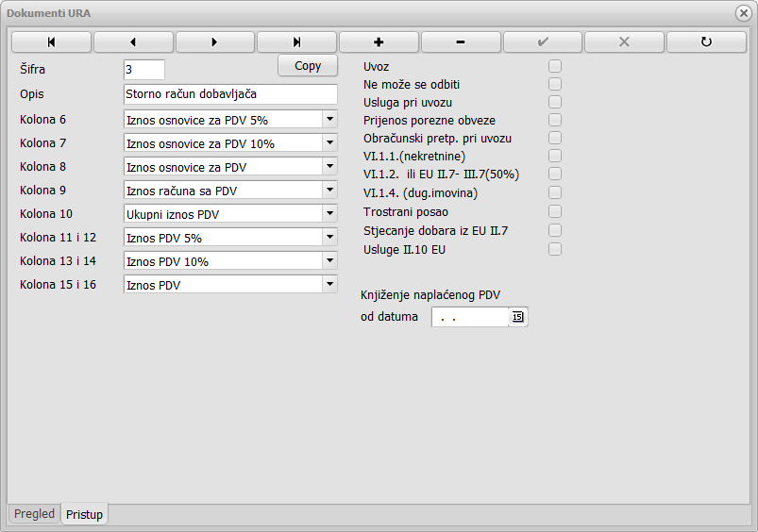The height and width of the screenshot is (532, 758).
Task: Go to the previous record
Action: point(133,42)
